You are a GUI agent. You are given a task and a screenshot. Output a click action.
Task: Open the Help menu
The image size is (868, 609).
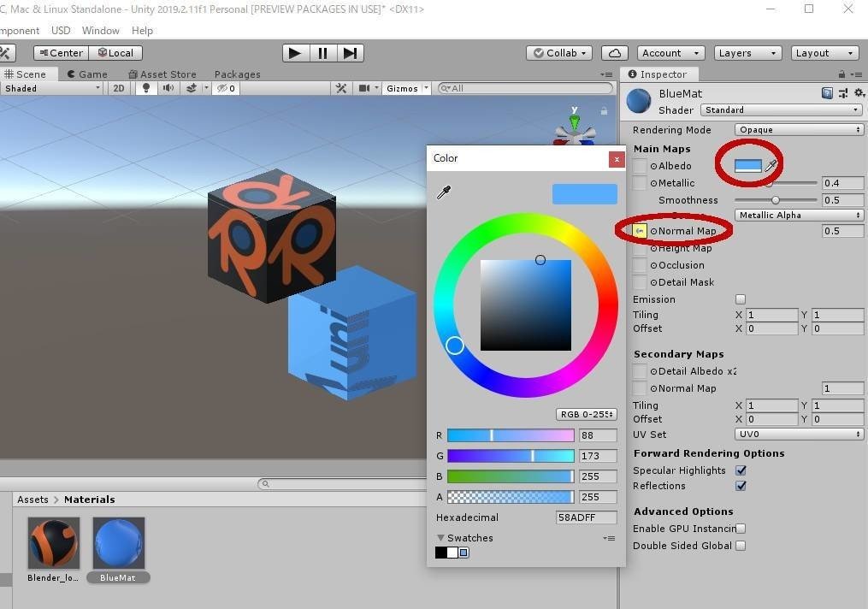(142, 31)
